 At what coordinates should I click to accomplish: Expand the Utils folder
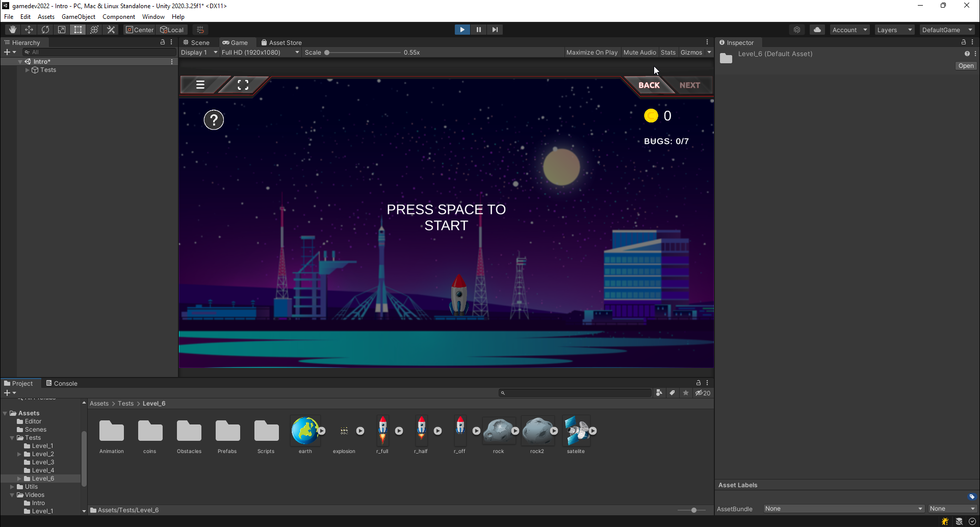coord(12,487)
